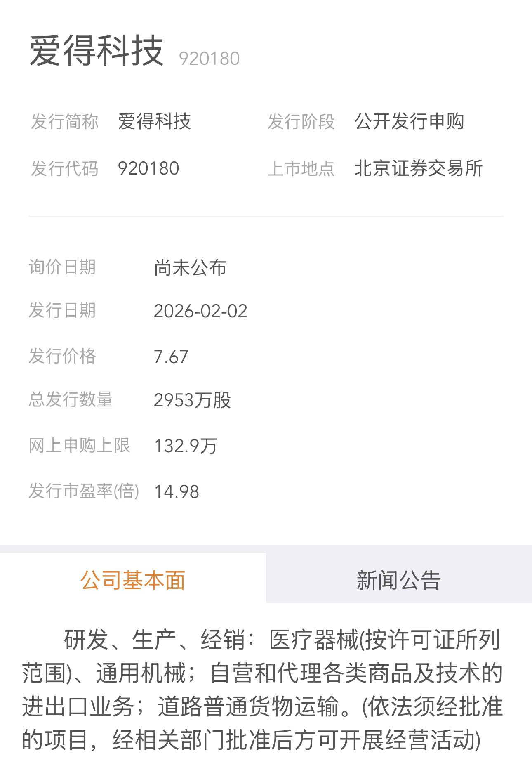Viewport: 532px width, 770px height.
Task: Click the large 爱得科技 page title
Action: [x=97, y=51]
